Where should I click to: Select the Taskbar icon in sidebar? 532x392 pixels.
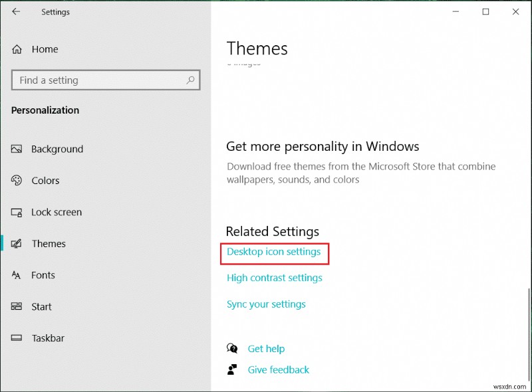coord(17,338)
